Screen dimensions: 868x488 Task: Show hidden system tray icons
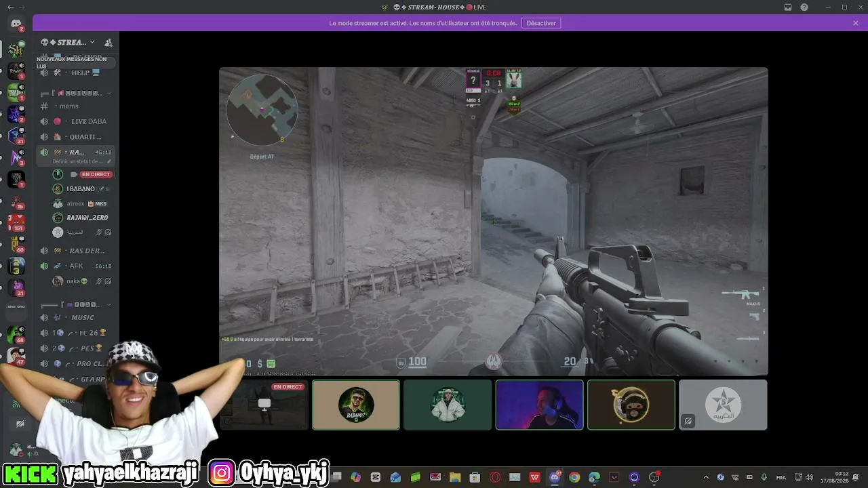coord(706,477)
